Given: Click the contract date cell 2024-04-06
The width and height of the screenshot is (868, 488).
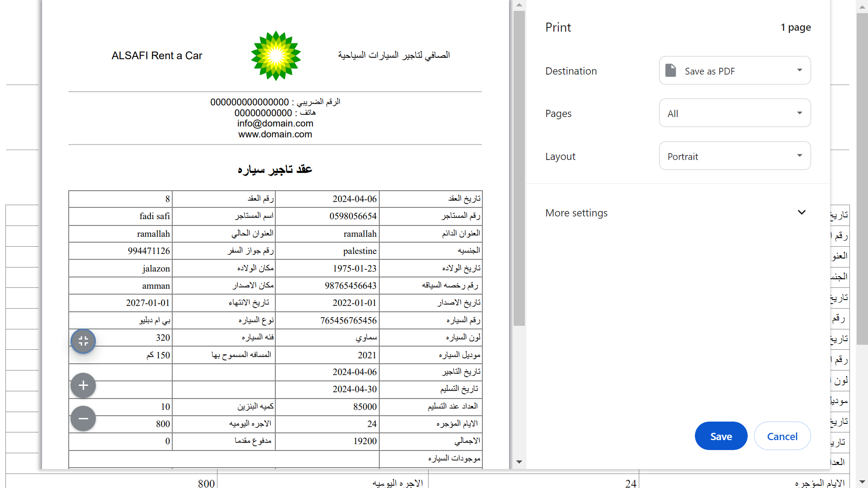Looking at the screenshot, I should click(x=354, y=199).
